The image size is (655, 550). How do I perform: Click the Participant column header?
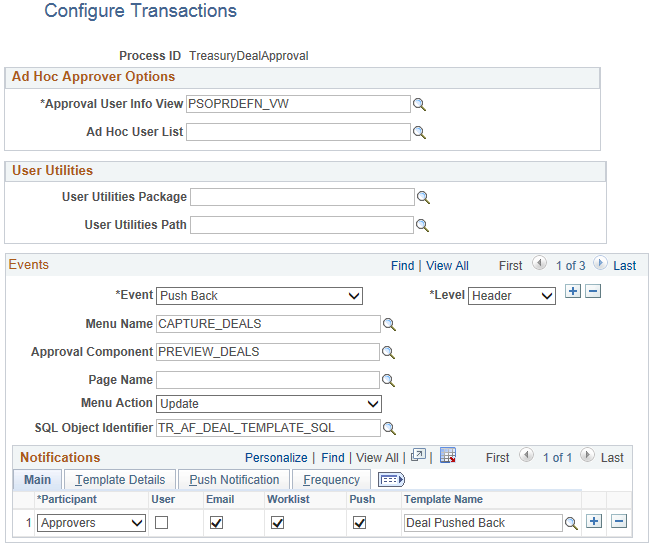pyautogui.click(x=67, y=499)
